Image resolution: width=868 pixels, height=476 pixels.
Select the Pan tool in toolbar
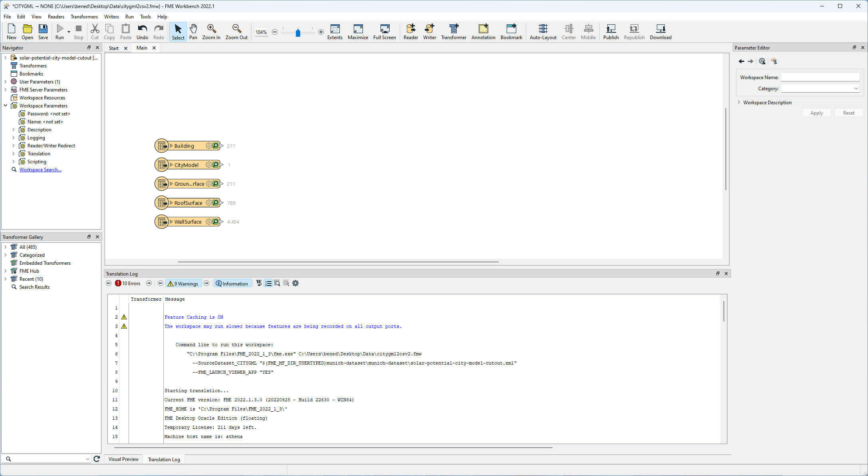click(x=193, y=32)
